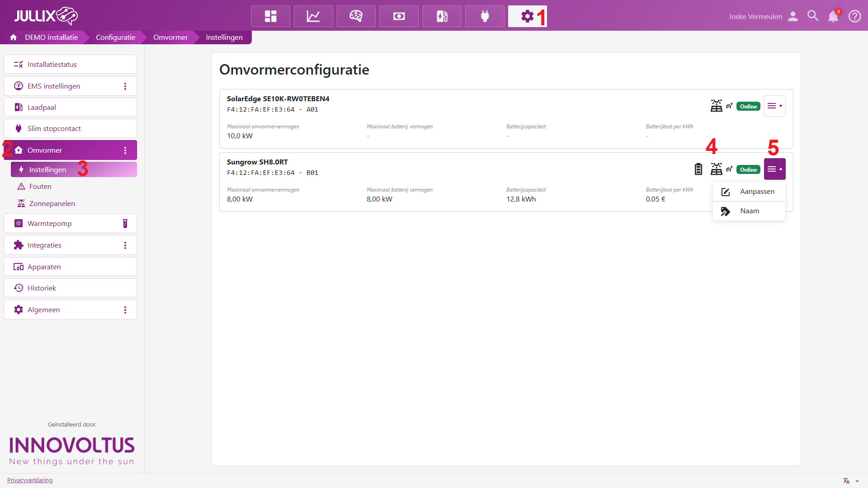
Task: Collapse the Sungrow inverter actions menu
Action: click(x=774, y=169)
